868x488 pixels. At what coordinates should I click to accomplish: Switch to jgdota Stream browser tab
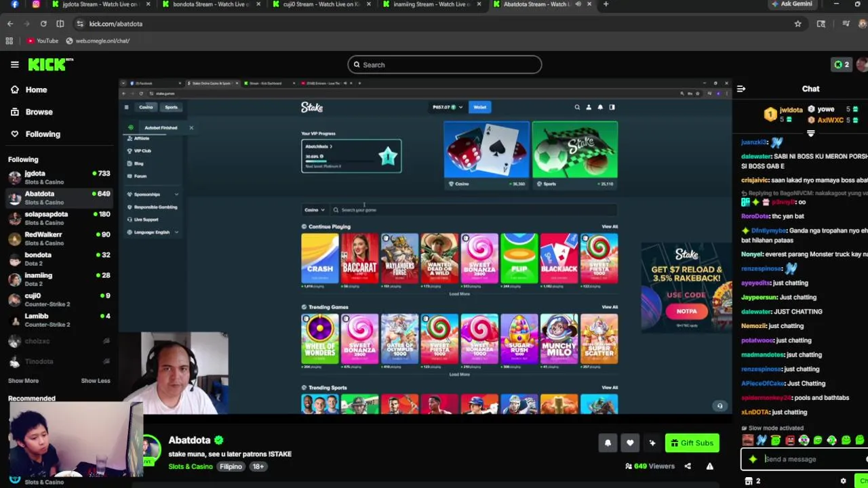click(x=101, y=4)
